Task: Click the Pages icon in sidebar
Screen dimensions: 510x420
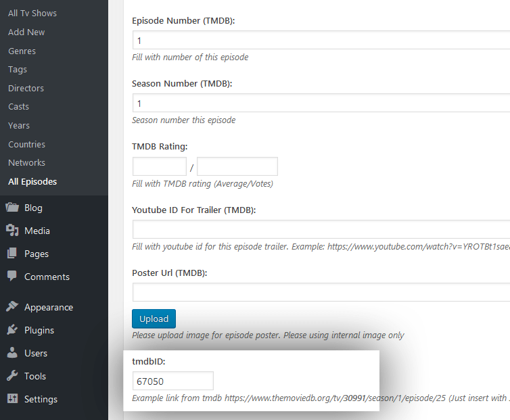Action: 12,254
